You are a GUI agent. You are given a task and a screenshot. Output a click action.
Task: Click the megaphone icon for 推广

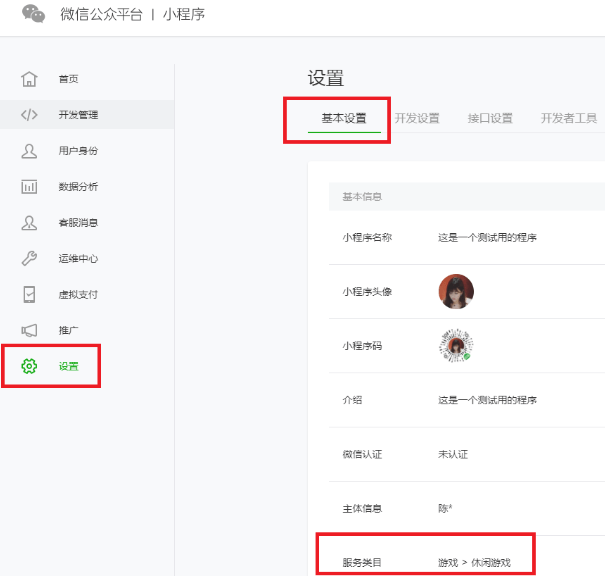(x=29, y=331)
